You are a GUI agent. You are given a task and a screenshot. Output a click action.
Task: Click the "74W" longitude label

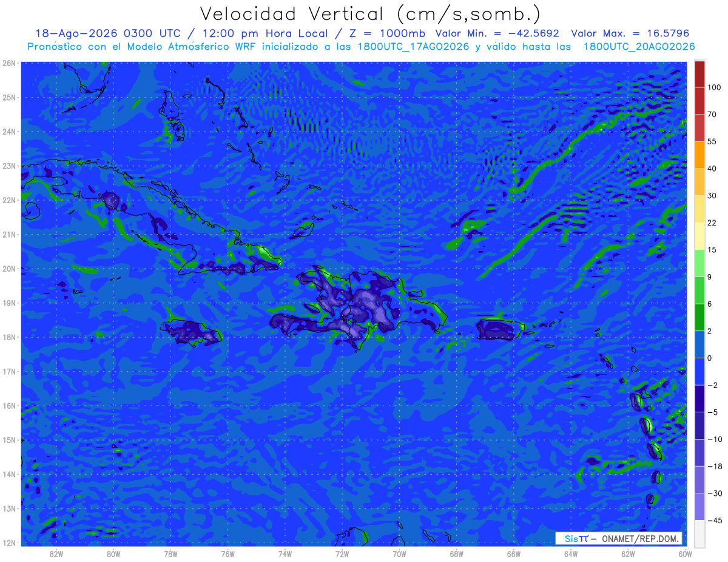point(285,554)
